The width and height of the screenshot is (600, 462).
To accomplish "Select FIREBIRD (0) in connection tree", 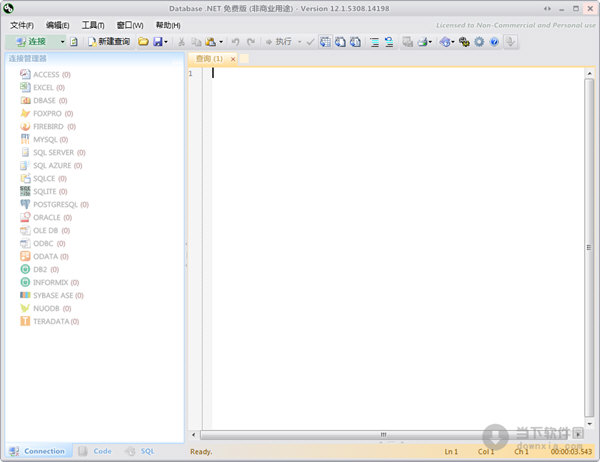I will tap(48, 126).
